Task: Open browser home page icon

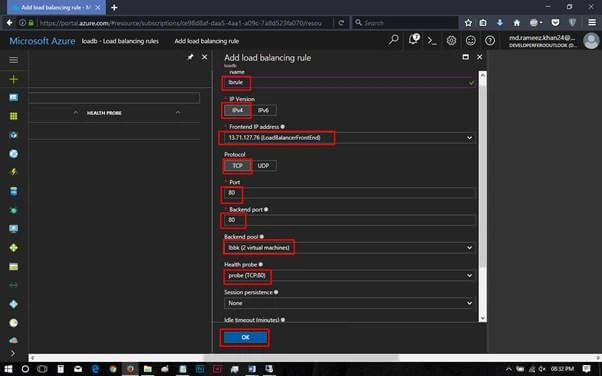Action: (x=517, y=23)
